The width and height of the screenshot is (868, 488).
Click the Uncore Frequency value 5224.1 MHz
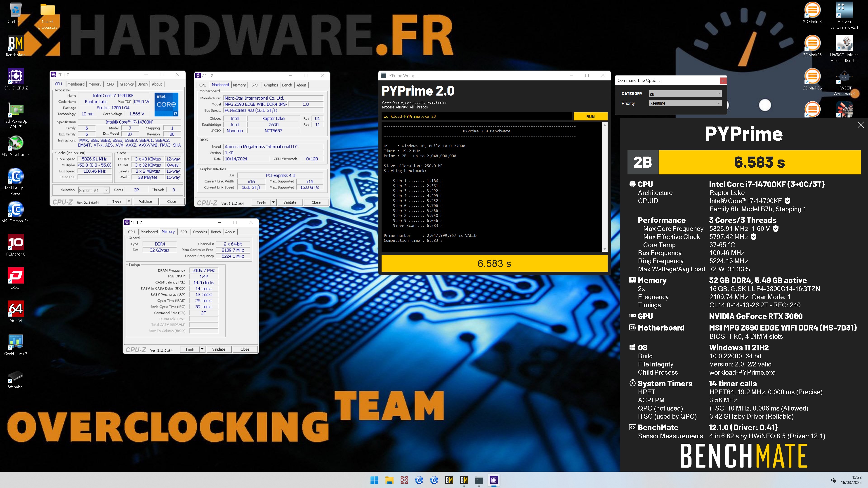(x=233, y=256)
